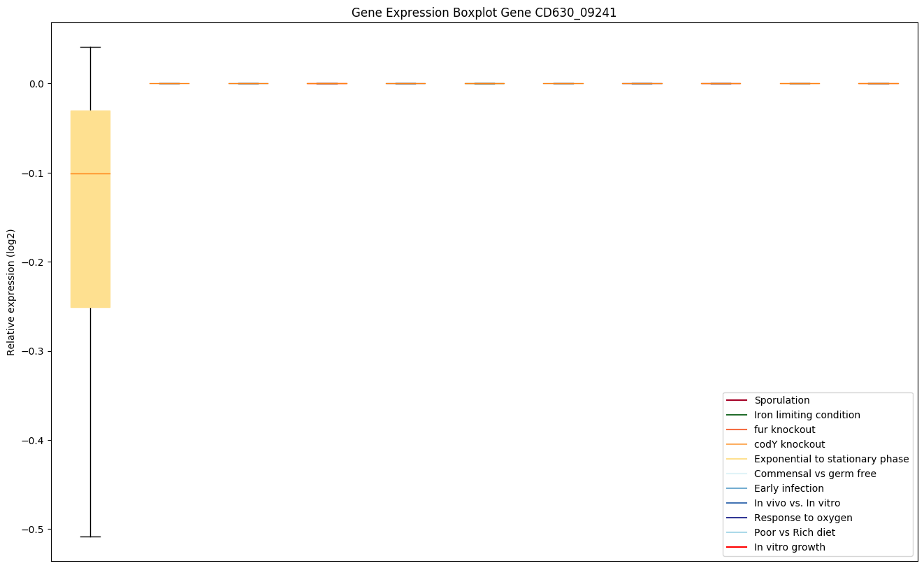Click the Iron limiting condition legend line

[x=737, y=415]
